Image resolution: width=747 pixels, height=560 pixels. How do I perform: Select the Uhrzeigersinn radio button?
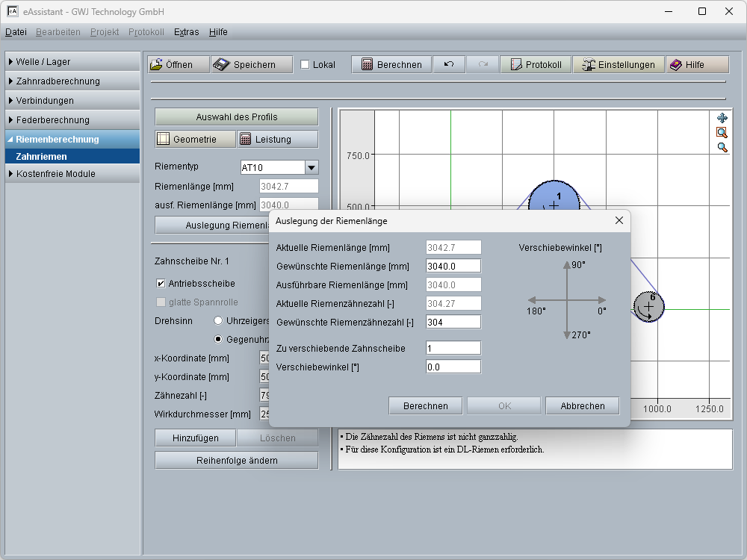pos(218,320)
